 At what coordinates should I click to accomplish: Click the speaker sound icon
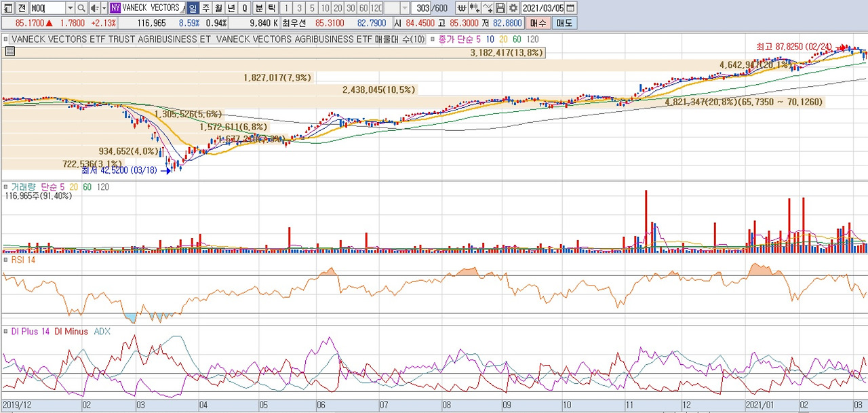[x=94, y=8]
